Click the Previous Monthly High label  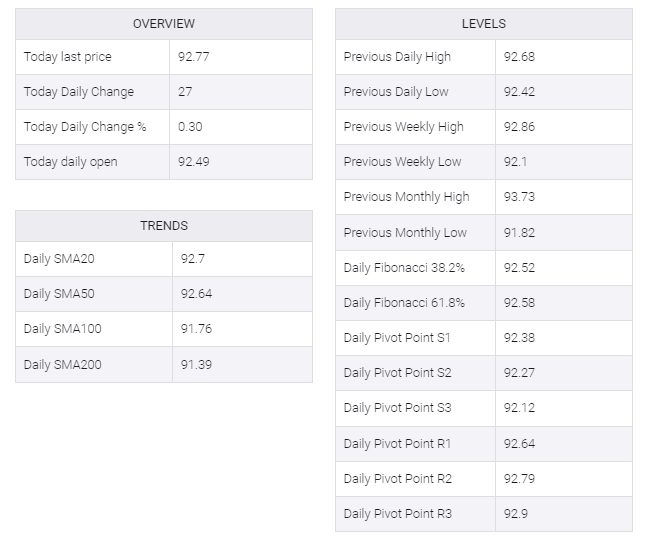406,197
